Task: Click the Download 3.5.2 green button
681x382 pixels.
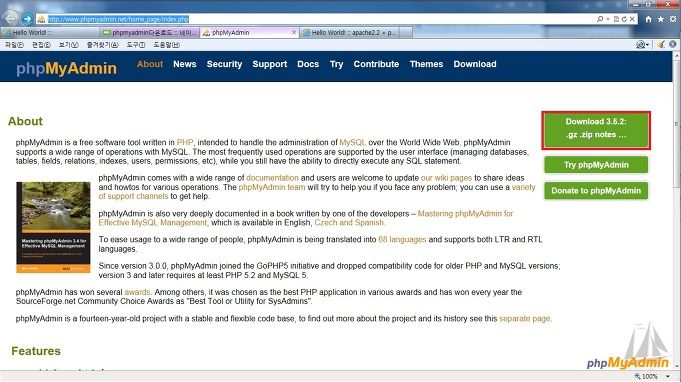Action: point(596,130)
